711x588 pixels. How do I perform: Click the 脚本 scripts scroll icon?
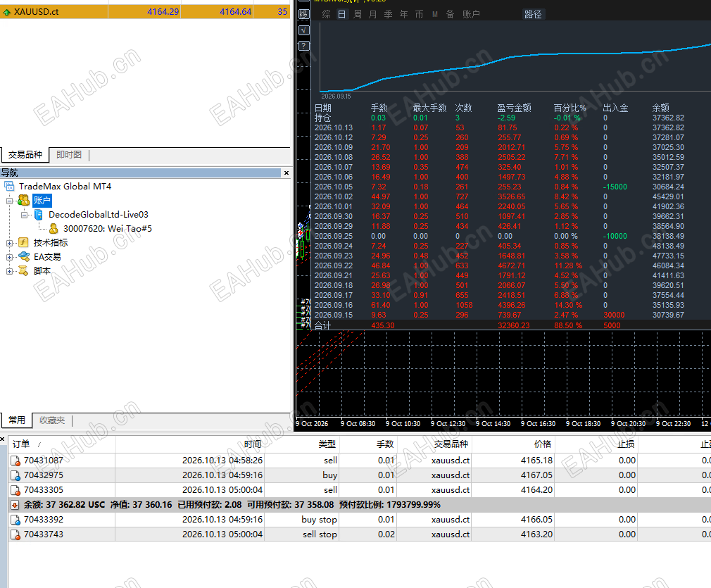click(23, 271)
